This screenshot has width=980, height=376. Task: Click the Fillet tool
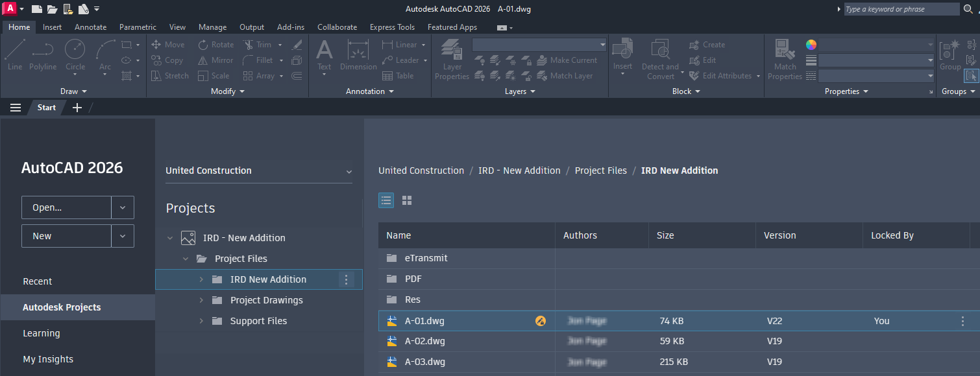pyautogui.click(x=259, y=60)
